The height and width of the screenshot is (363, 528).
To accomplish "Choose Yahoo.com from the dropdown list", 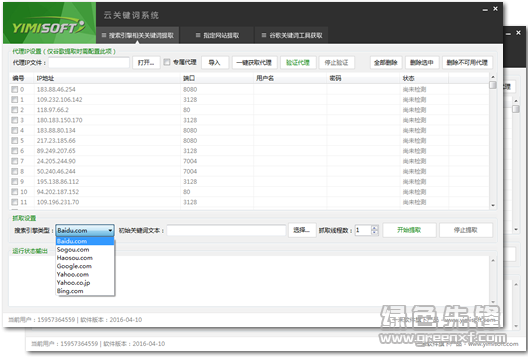I will [x=85, y=274].
